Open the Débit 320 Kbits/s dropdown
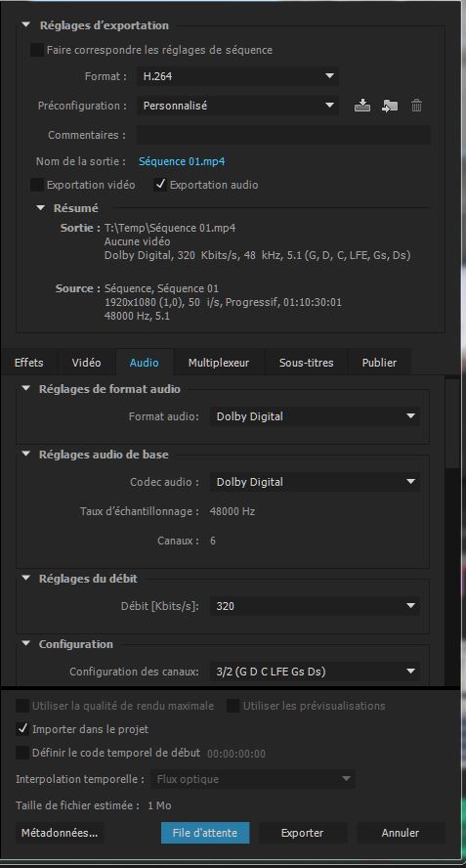The width and height of the screenshot is (466, 868). [315, 606]
